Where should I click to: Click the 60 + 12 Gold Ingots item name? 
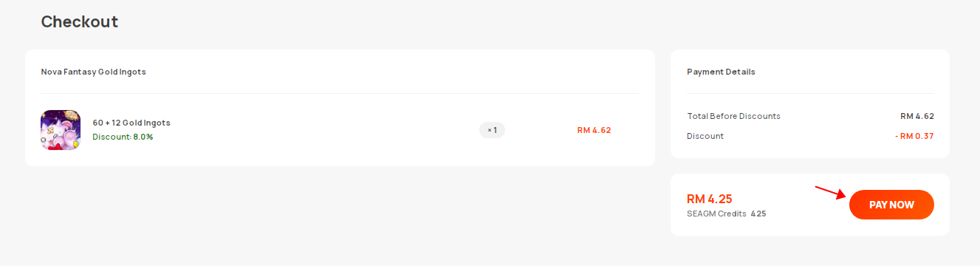(x=131, y=123)
